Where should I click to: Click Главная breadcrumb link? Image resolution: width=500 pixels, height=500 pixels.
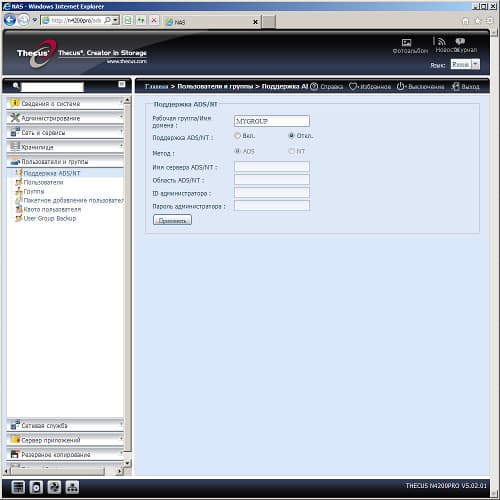pos(156,87)
